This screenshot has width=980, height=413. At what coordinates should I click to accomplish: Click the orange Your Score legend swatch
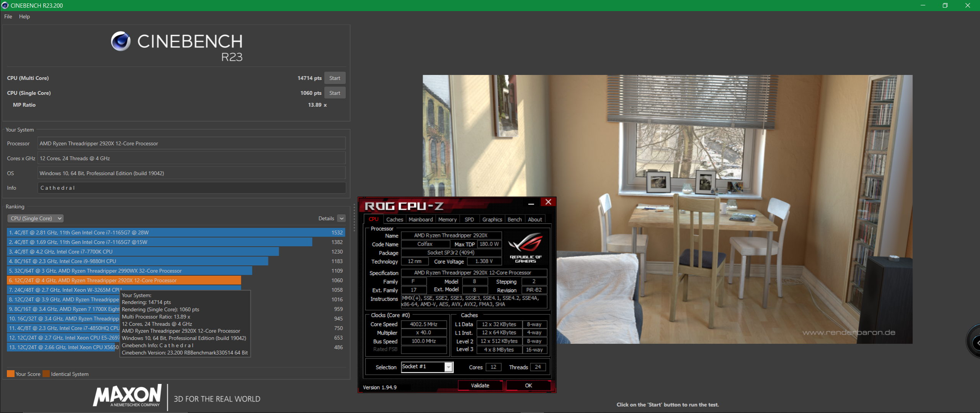tap(10, 374)
